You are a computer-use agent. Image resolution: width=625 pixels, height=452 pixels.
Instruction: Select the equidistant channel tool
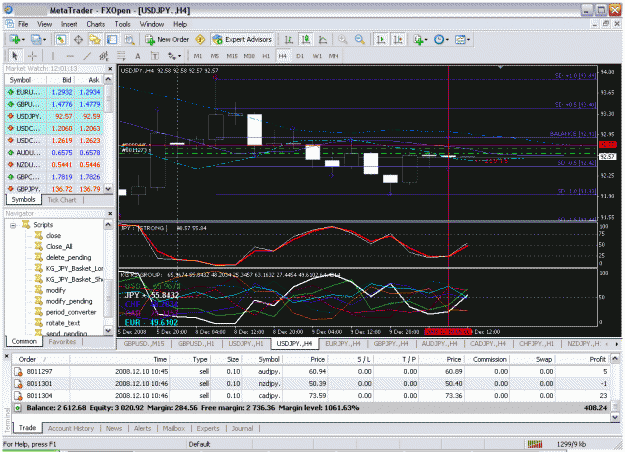pos(104,56)
